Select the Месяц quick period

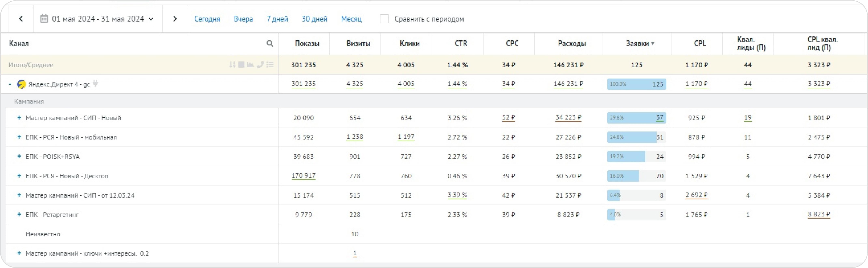tap(351, 19)
